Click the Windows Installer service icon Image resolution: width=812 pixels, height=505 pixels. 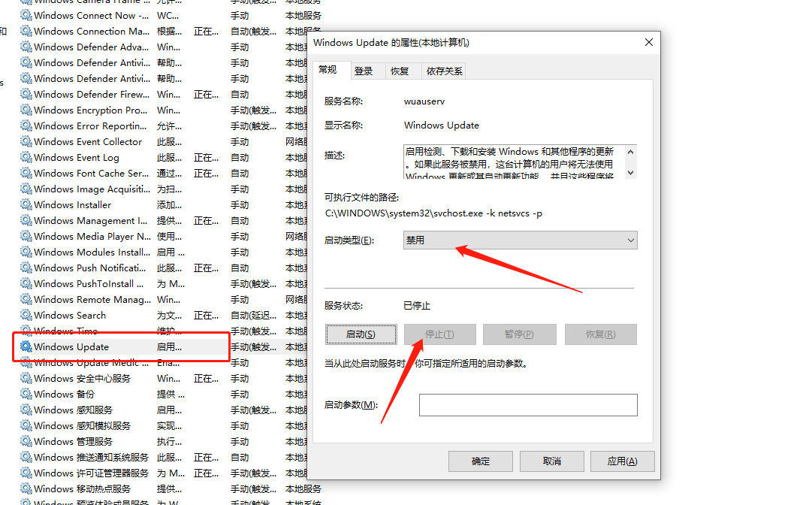click(x=25, y=204)
